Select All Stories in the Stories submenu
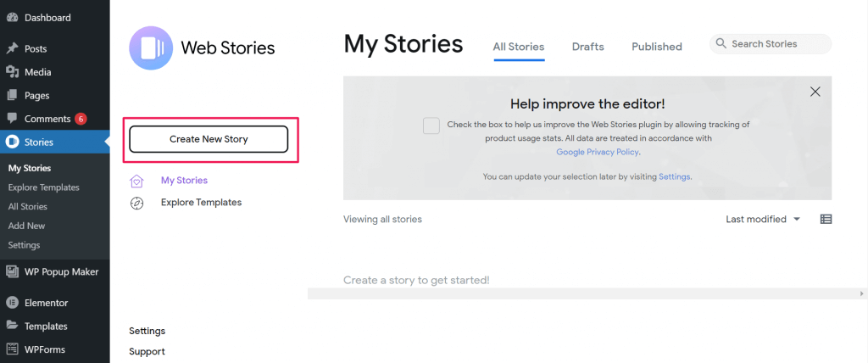Viewport: 868px width, 363px height. 28,207
